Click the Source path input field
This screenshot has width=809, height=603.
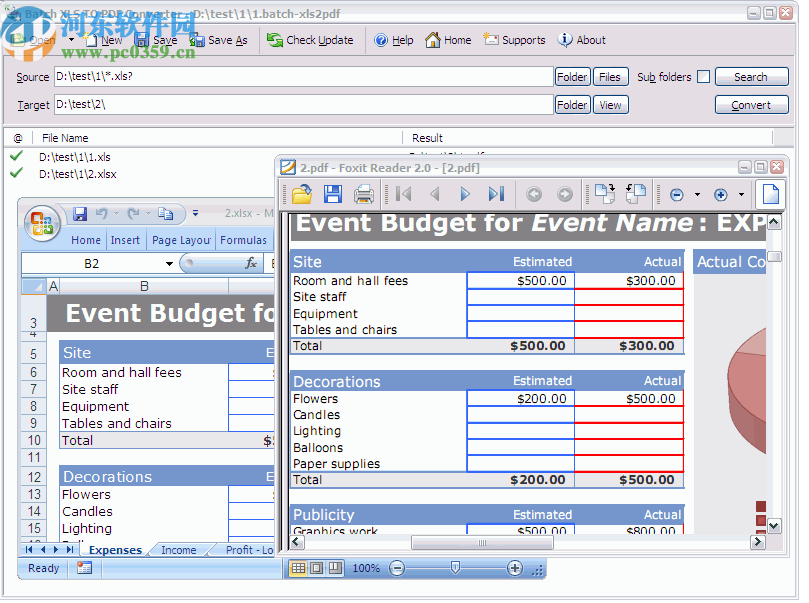pos(300,76)
